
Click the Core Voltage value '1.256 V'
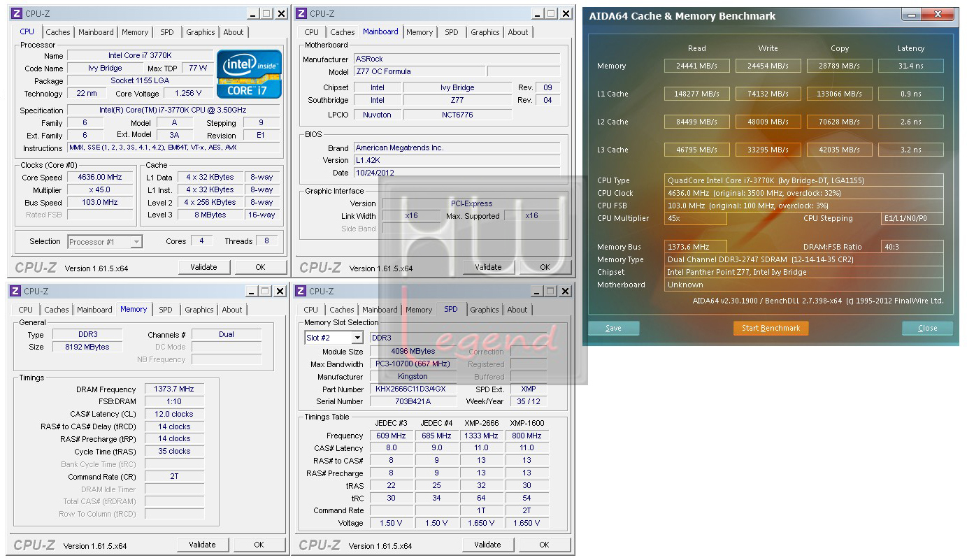188,94
